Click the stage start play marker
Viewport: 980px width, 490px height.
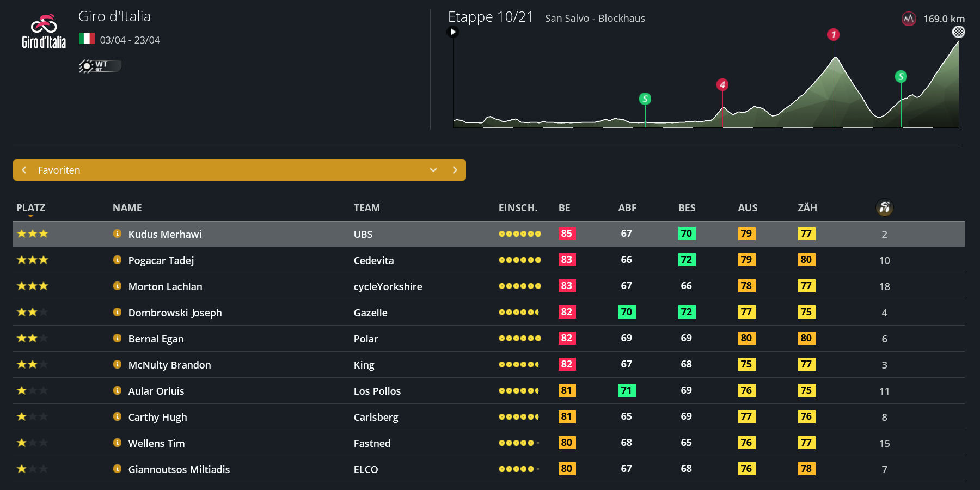452,32
